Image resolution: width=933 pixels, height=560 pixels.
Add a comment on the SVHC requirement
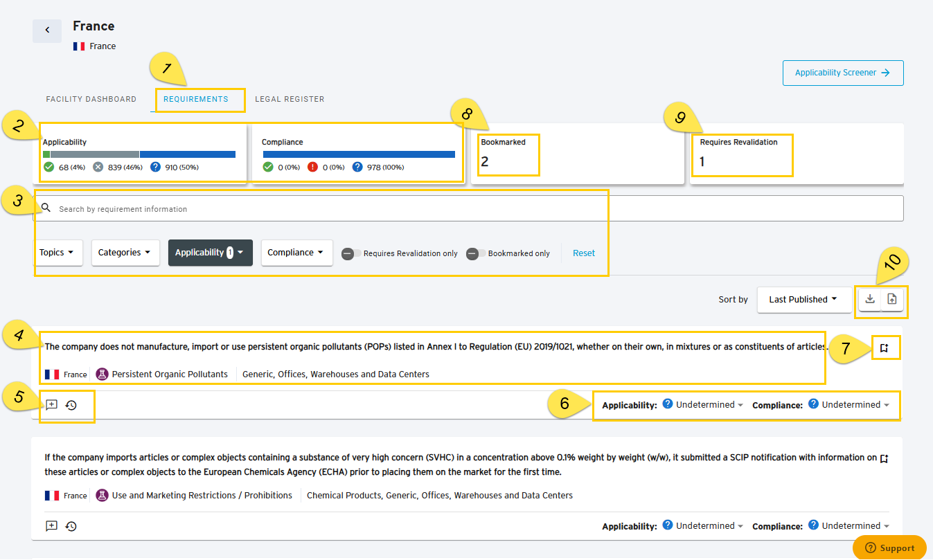pyautogui.click(x=51, y=526)
